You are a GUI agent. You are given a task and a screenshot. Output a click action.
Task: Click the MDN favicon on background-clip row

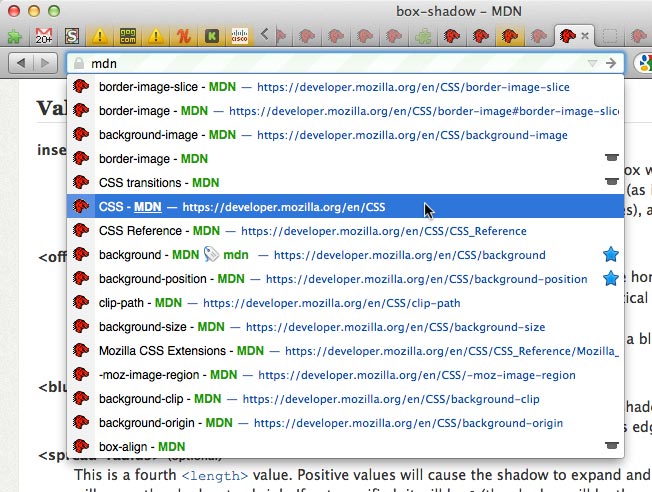(81, 398)
